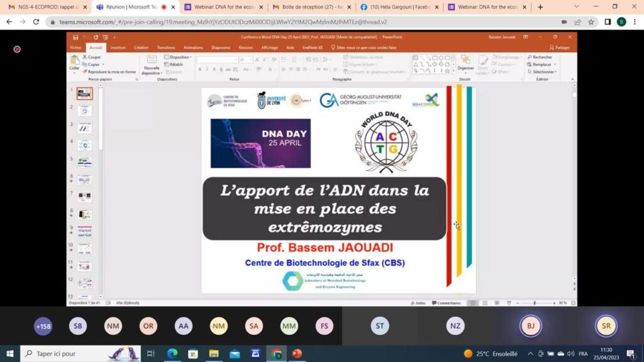Image resolution: width=644 pixels, height=362 pixels.
Task: Click the Coller paste icon
Action: click(x=74, y=62)
